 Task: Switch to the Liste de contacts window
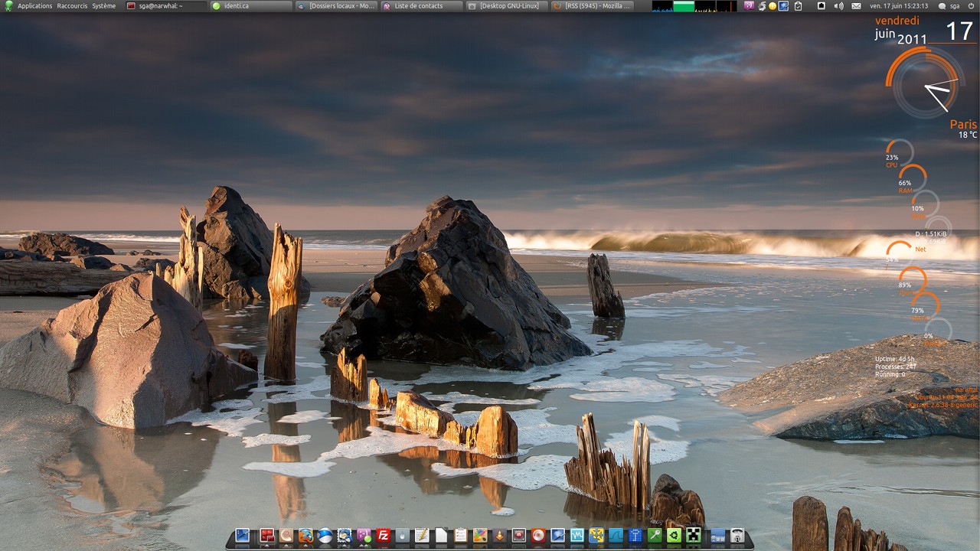coord(421,5)
